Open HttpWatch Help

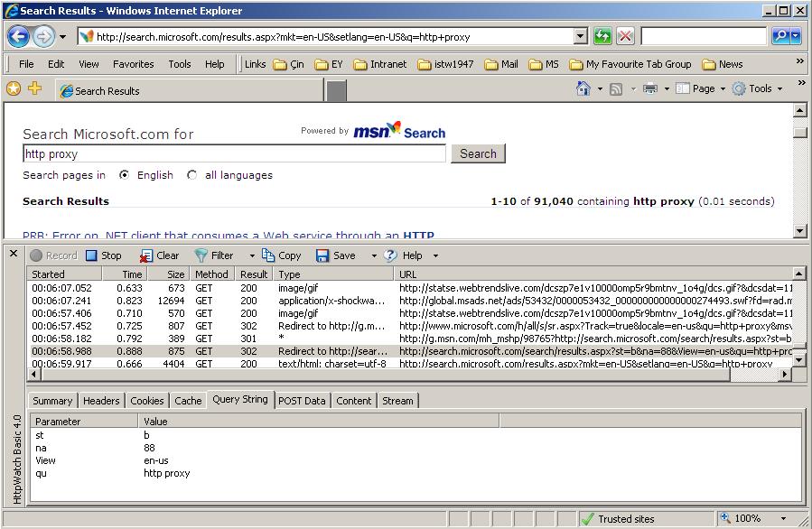(x=404, y=255)
